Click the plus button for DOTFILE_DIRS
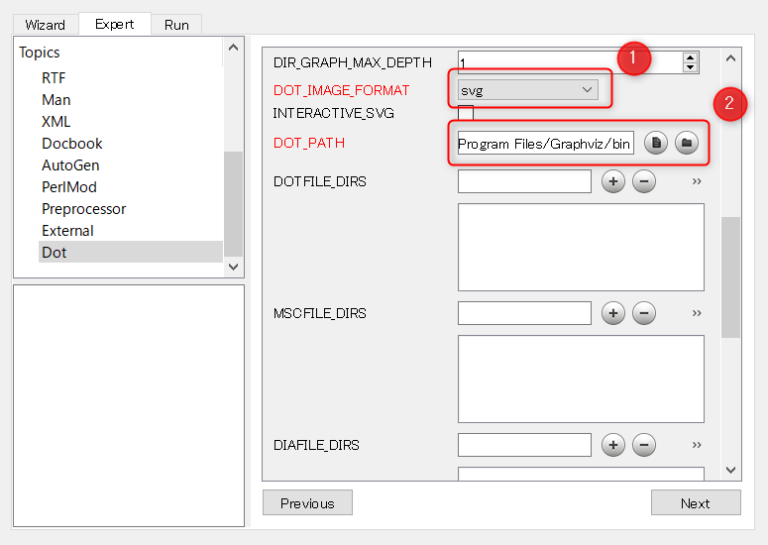 (x=613, y=181)
